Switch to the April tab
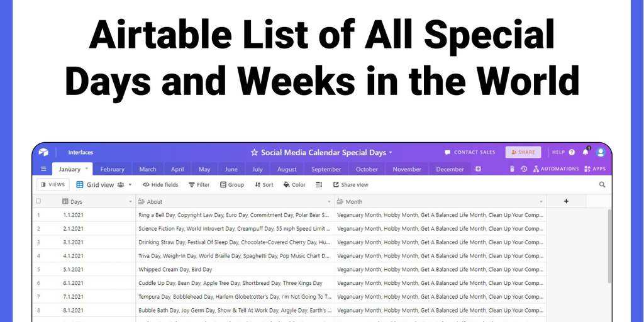The image size is (644, 322). click(177, 169)
